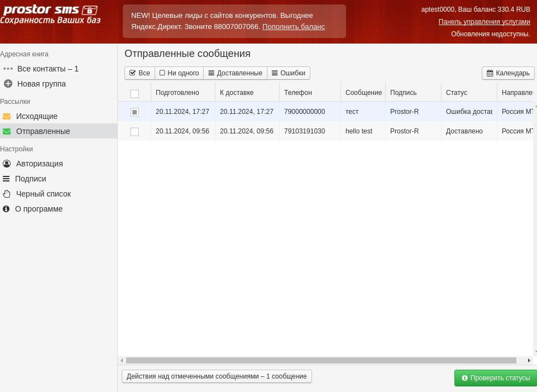Sort by Сообщение column header
Image resolution: width=537 pixels, height=392 pixels.
pos(363,93)
